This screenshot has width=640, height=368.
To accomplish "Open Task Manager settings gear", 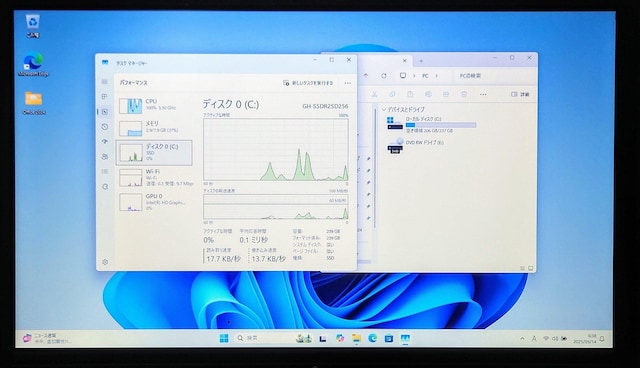I will [x=105, y=262].
